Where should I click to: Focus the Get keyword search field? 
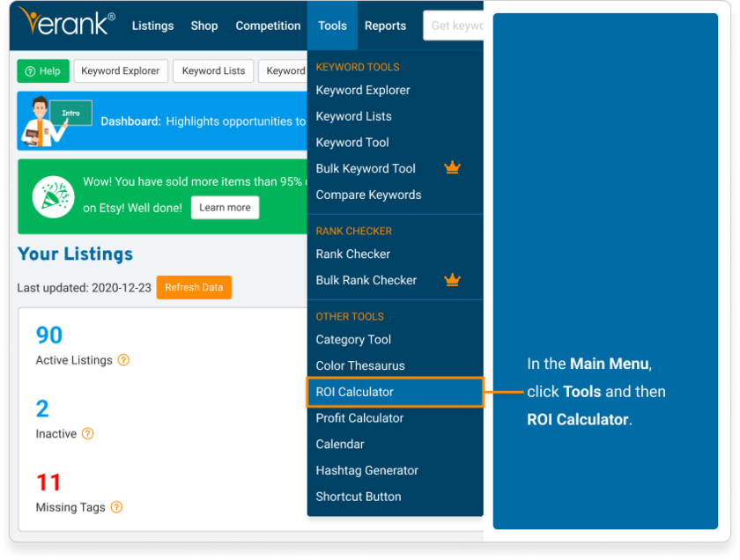(x=454, y=26)
